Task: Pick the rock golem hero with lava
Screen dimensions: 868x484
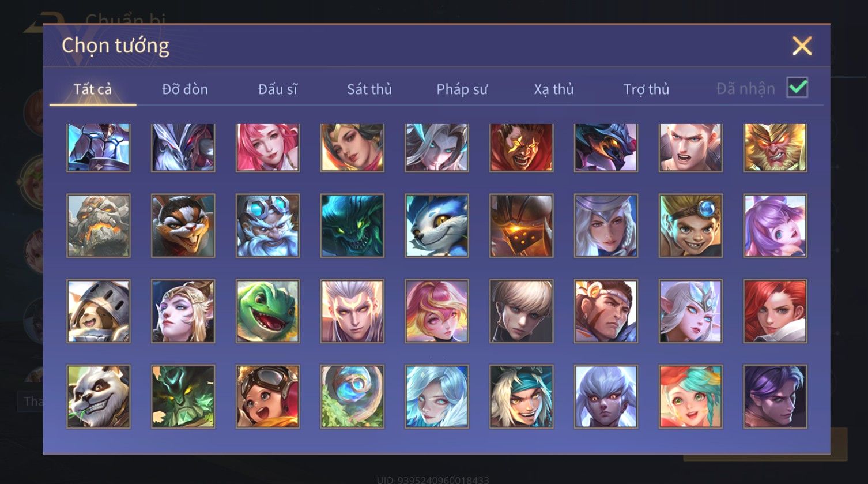Action: coord(99,226)
